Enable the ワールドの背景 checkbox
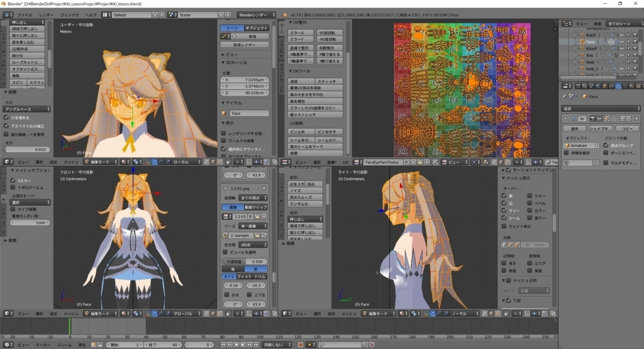The width and height of the screenshot is (644, 349). [223, 141]
